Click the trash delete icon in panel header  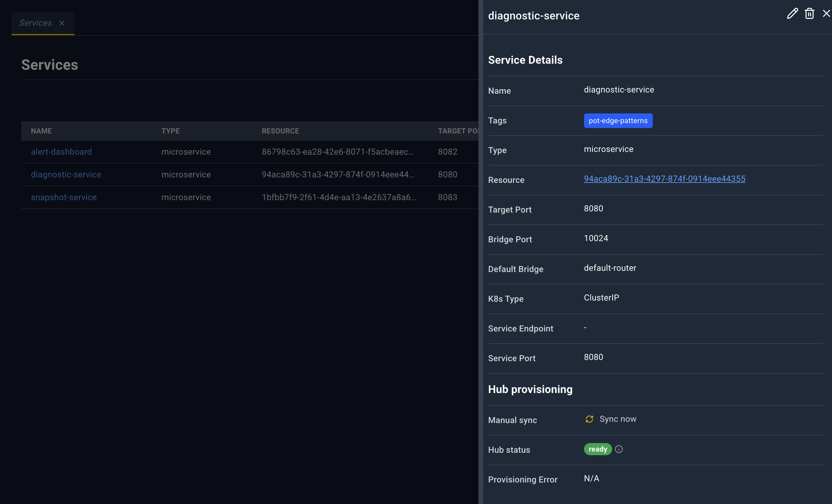tap(809, 14)
